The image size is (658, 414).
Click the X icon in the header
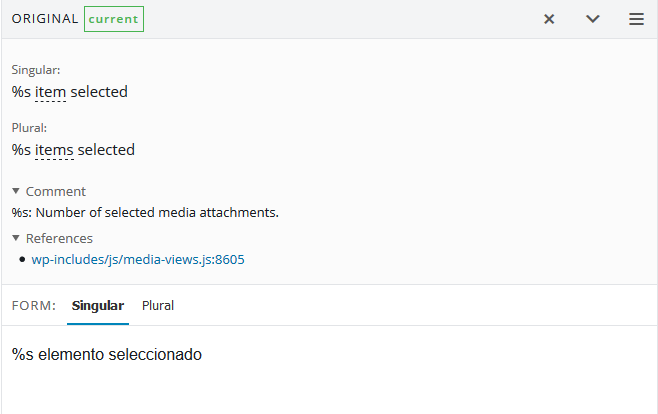549,19
